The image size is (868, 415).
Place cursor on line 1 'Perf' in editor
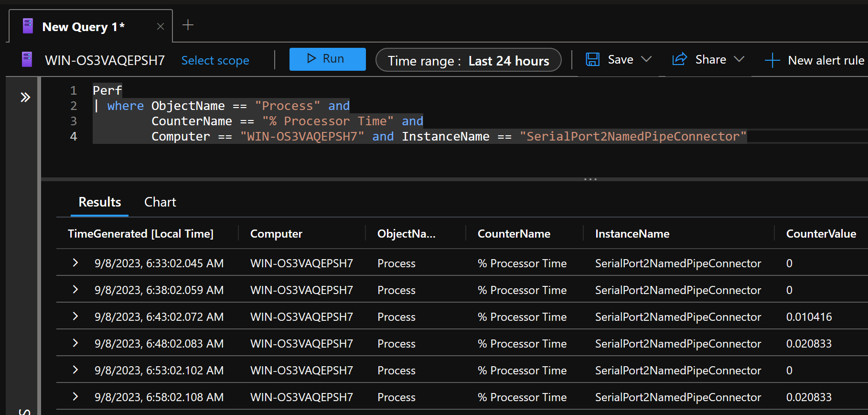click(x=107, y=90)
